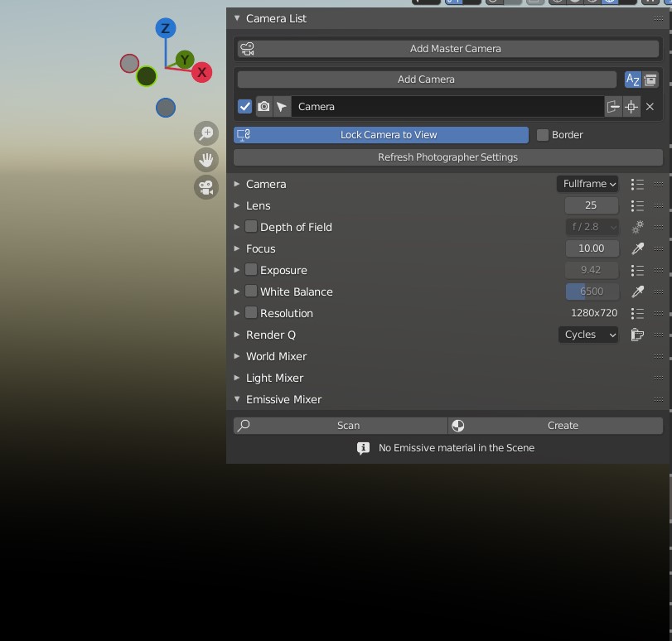Image resolution: width=672 pixels, height=641 pixels.
Task: Expand the Lens panel
Action: (x=237, y=205)
